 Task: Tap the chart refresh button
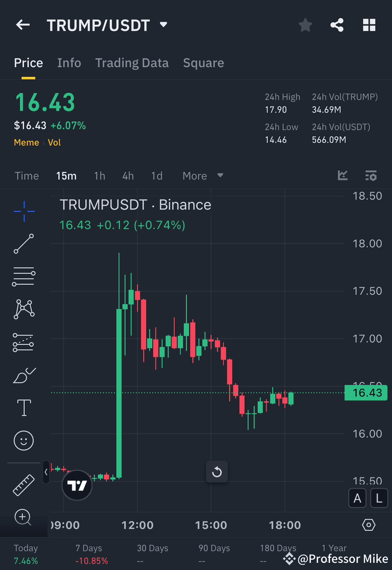[217, 472]
